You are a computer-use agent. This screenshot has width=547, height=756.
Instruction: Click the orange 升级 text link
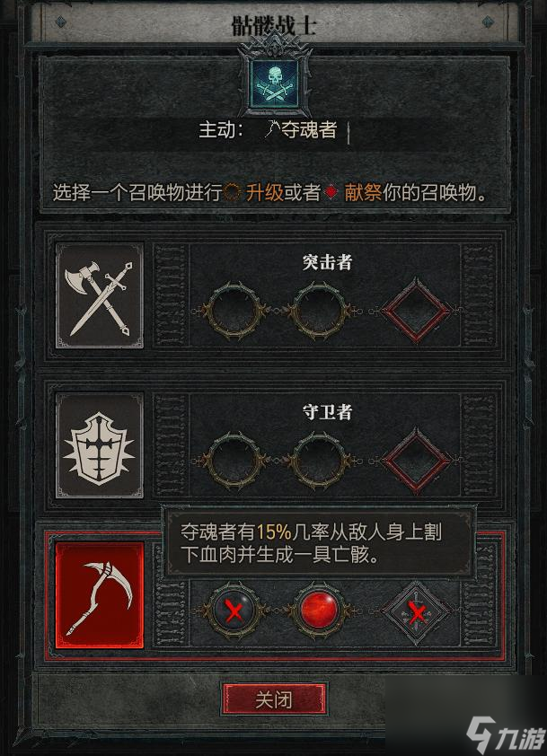coord(265,192)
